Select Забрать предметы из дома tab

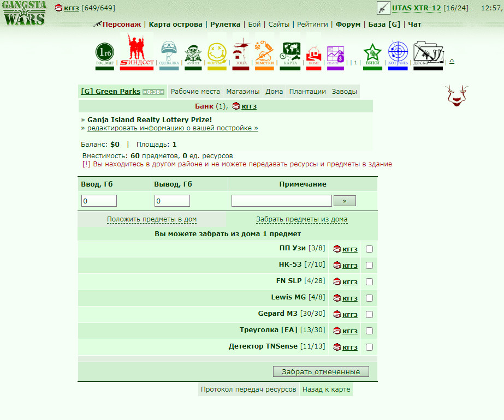(302, 219)
